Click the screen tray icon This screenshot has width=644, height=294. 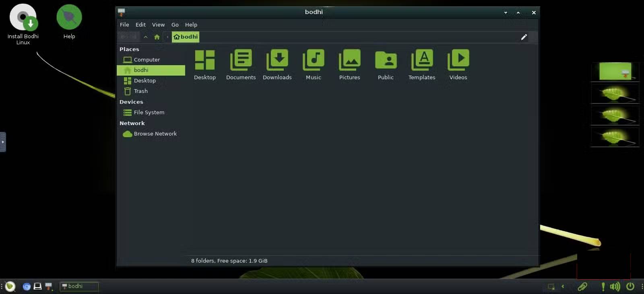coord(551,287)
